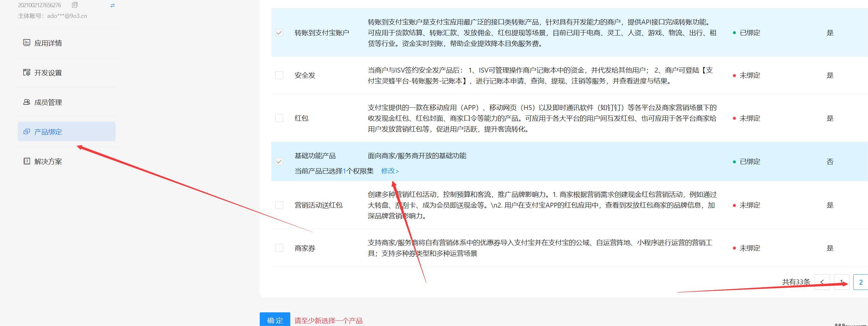
Task: Select page 2 in pagination
Action: pos(861,282)
